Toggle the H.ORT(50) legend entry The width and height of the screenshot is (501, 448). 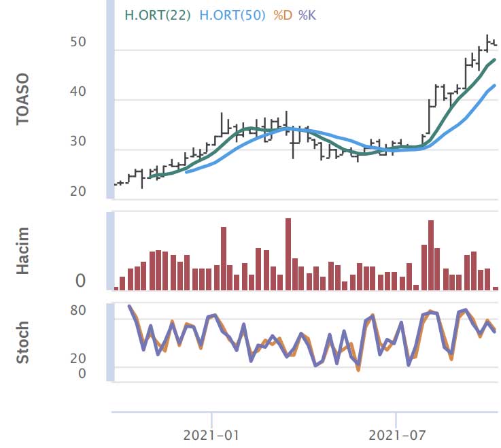tap(232, 16)
